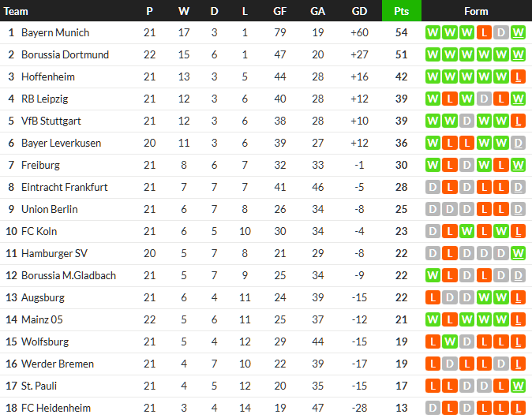The height and width of the screenshot is (418, 532).
Task: Click Freiburg's orange loss badge between wins
Action: pyautogui.click(x=500, y=166)
